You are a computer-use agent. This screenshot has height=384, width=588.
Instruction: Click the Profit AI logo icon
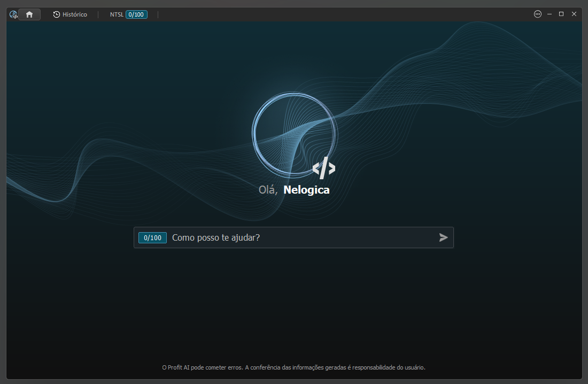pyautogui.click(x=13, y=14)
